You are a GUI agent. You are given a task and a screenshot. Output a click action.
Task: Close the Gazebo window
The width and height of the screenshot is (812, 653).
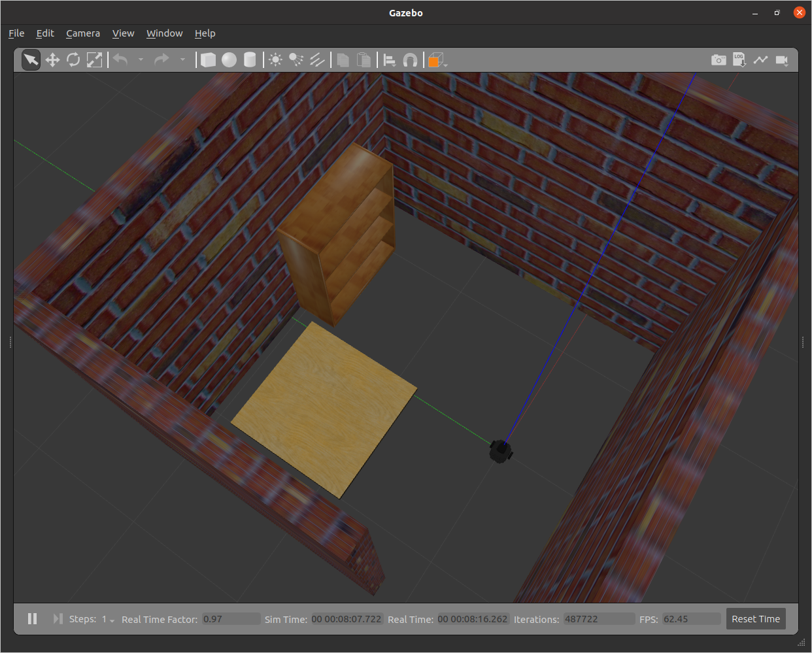[x=799, y=12]
